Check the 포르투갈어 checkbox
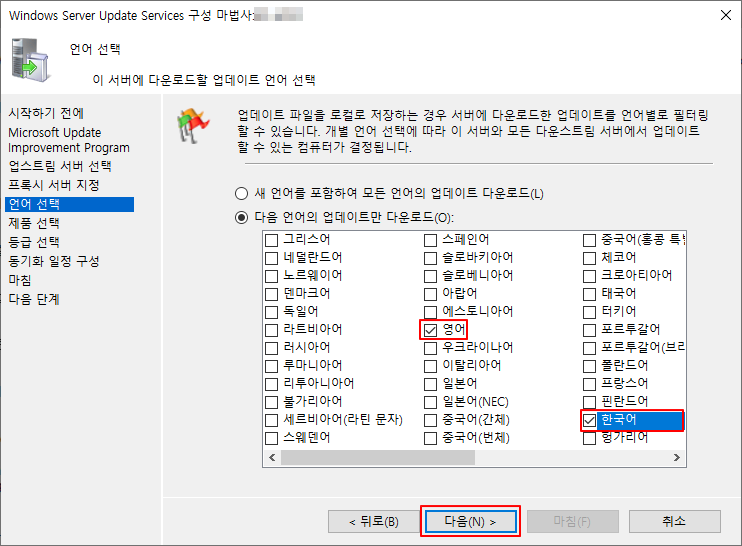Screen dimensions: 742x546 click(x=589, y=330)
